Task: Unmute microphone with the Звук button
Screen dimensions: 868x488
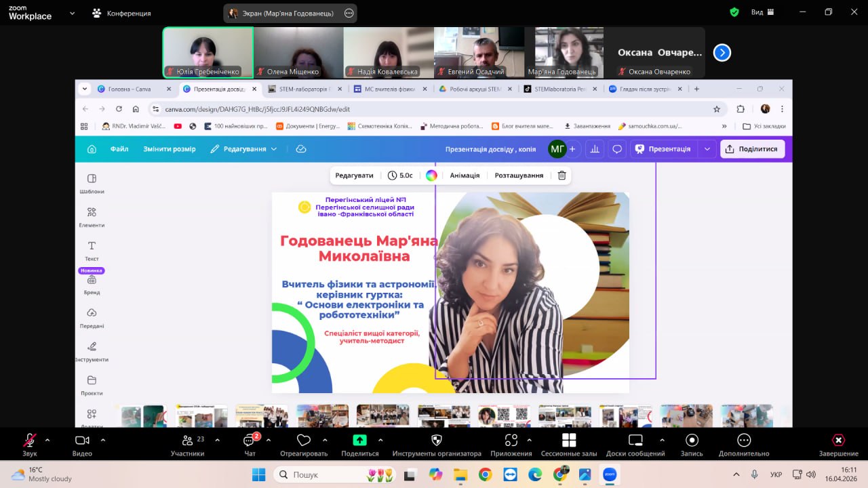Action: click(30, 441)
